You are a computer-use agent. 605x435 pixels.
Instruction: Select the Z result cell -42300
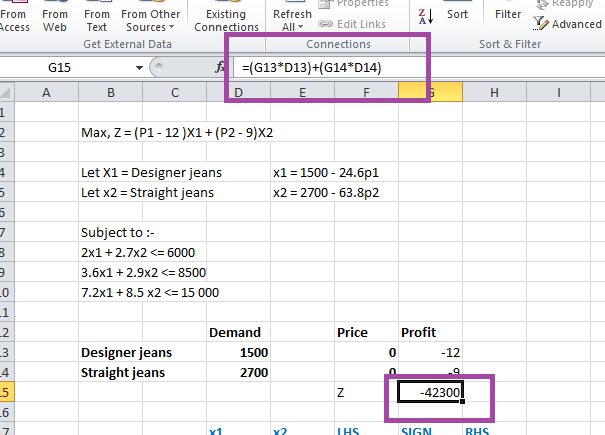pos(431,393)
